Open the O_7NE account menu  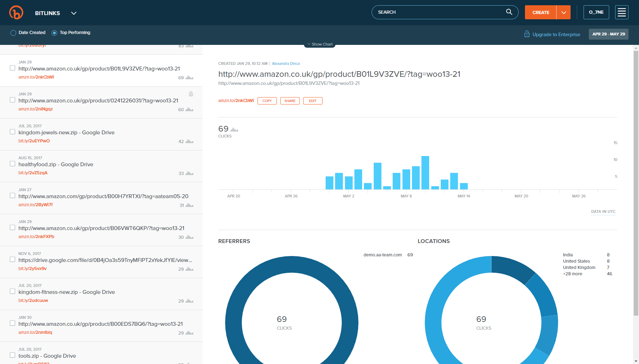[596, 12]
